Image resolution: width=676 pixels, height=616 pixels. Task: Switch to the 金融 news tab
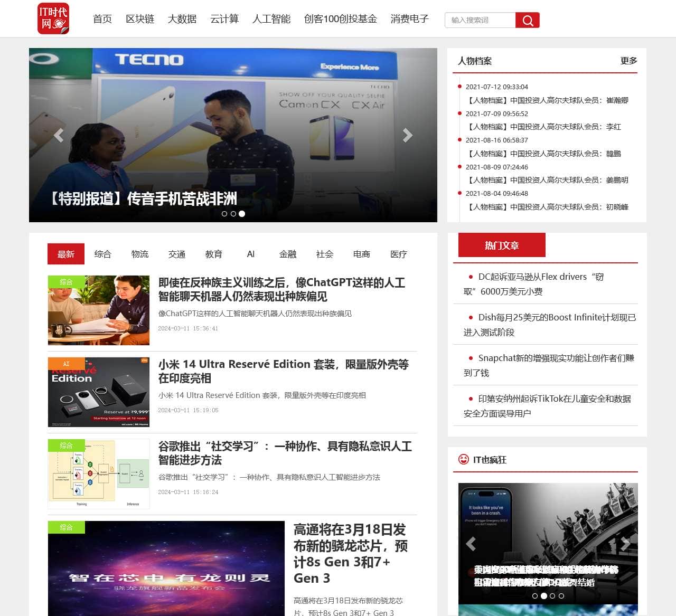[288, 254]
